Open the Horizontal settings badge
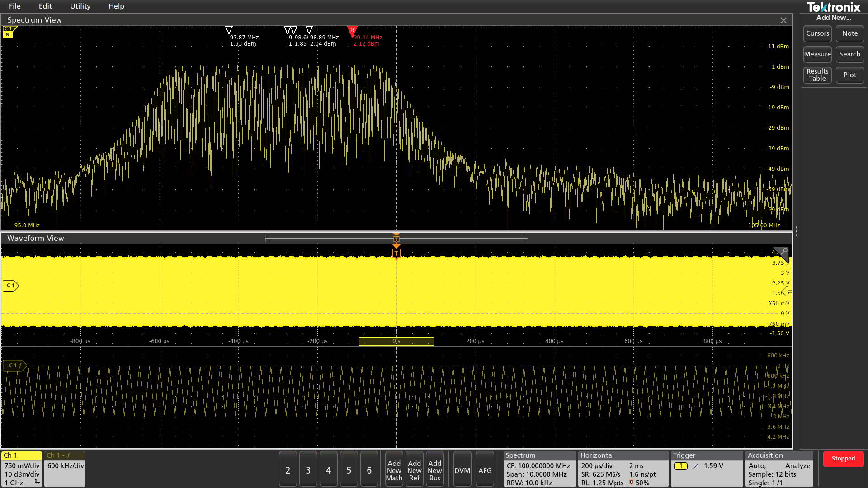Viewport: 868px width, 488px height. coord(623,469)
